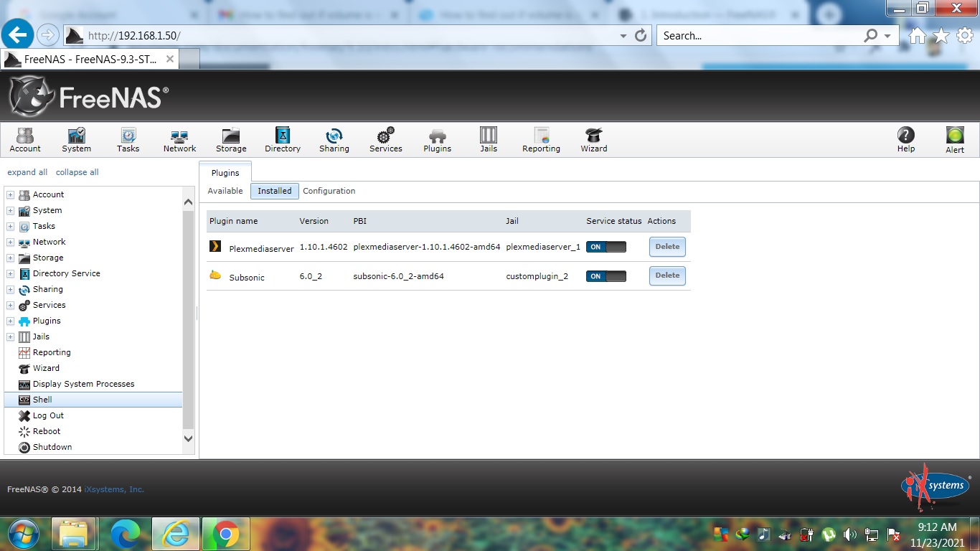Open Storage in the top toolbar
The height and width of the screenshot is (551, 980).
click(231, 140)
